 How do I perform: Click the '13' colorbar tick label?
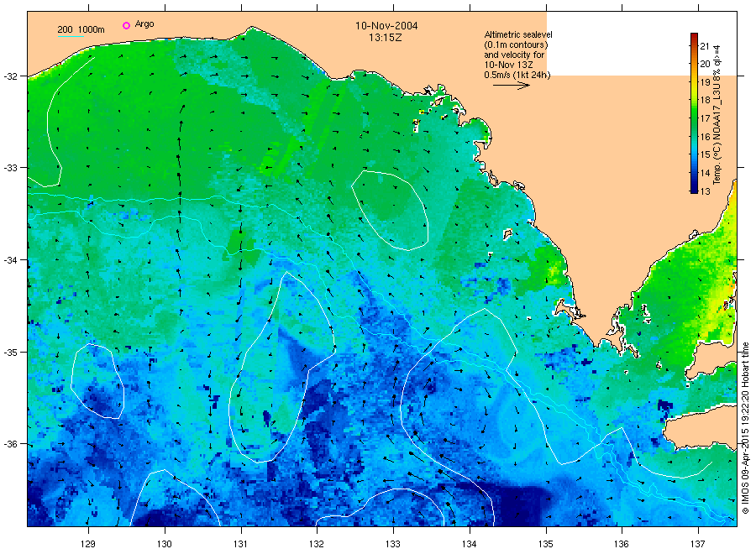coord(705,191)
